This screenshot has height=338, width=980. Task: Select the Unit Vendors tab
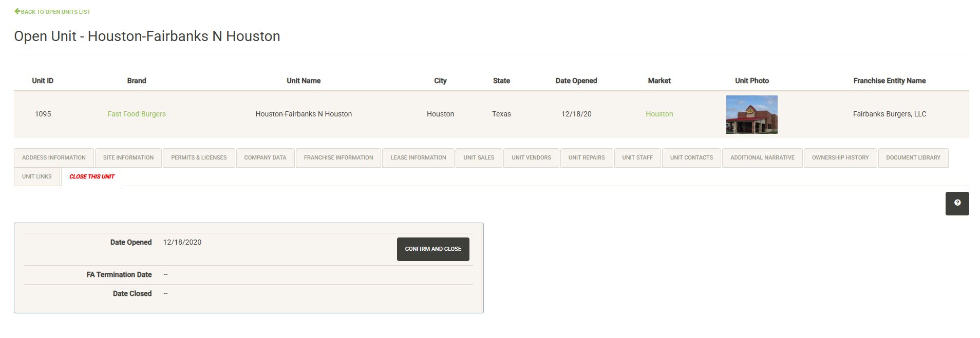pyautogui.click(x=531, y=158)
